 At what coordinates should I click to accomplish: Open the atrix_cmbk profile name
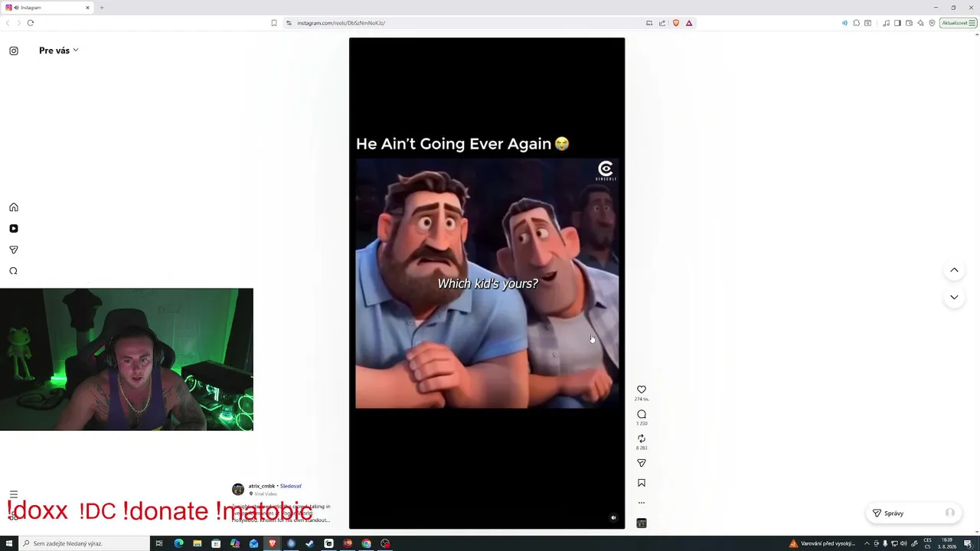261,486
